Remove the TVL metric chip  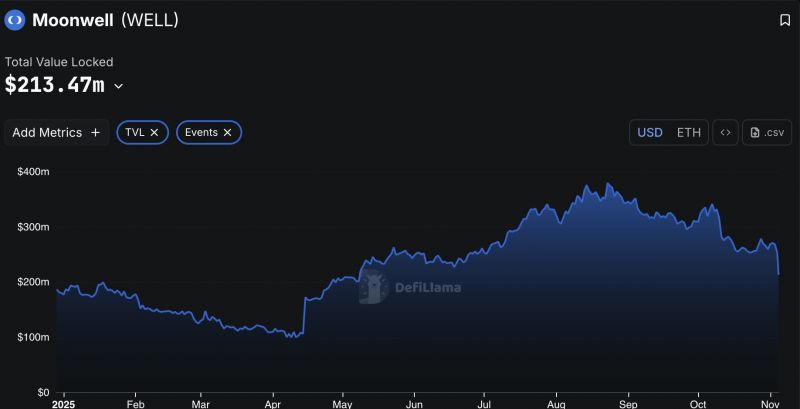pyautogui.click(x=155, y=133)
